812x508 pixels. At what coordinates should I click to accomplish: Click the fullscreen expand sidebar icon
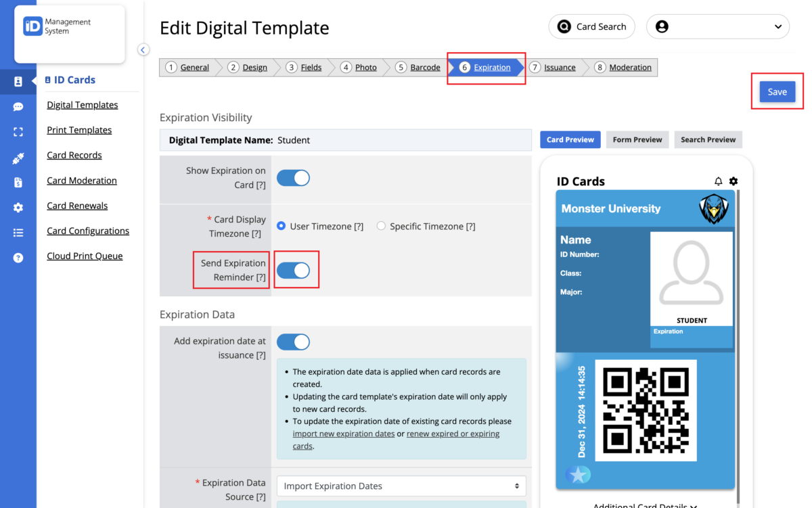18,132
